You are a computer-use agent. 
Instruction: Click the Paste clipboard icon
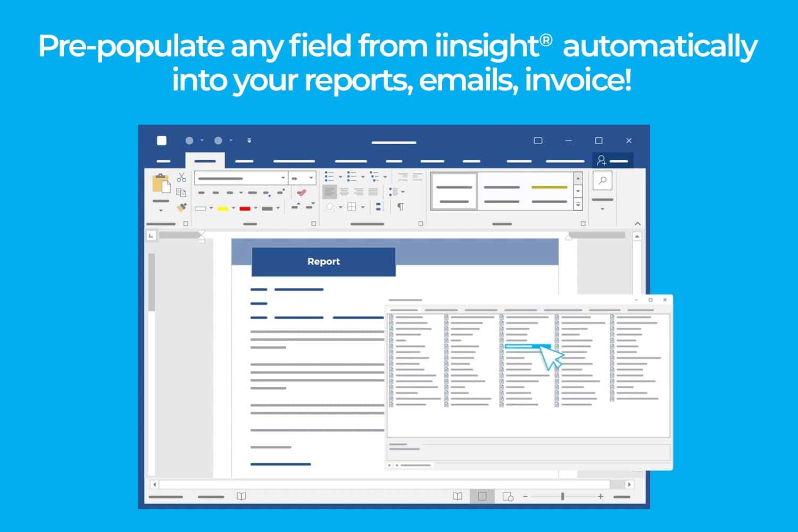point(161,183)
